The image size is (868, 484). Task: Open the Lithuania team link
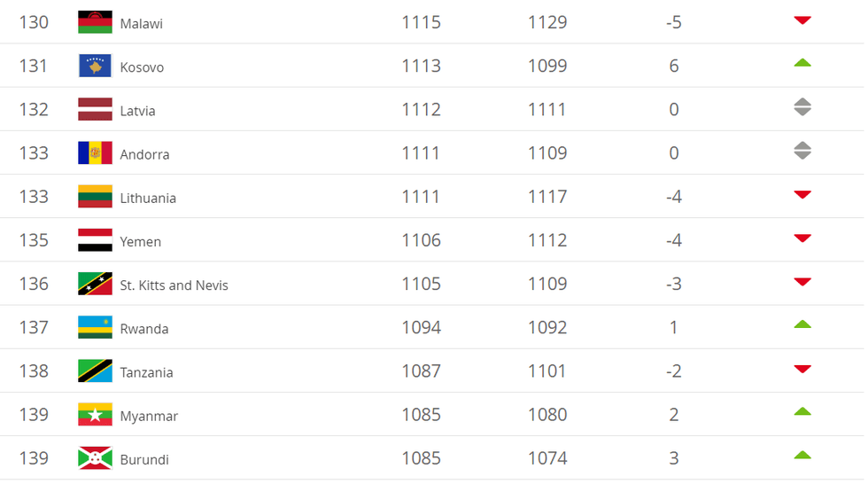148,198
